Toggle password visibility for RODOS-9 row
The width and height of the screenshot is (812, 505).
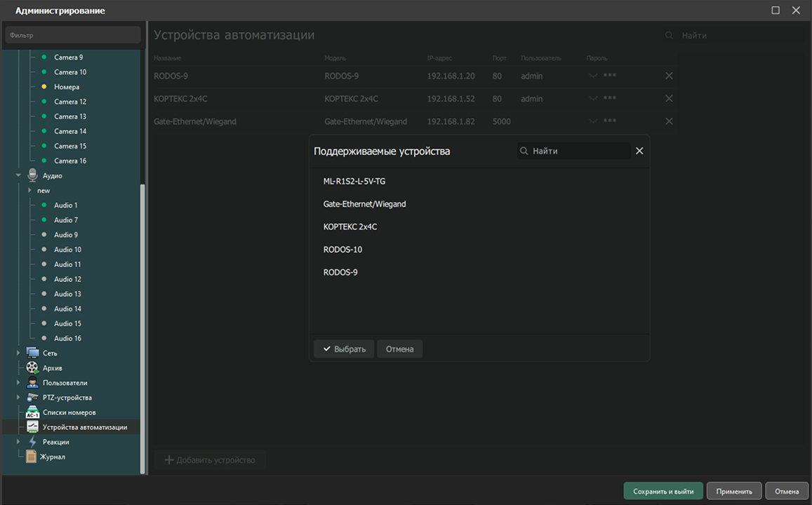pyautogui.click(x=594, y=76)
